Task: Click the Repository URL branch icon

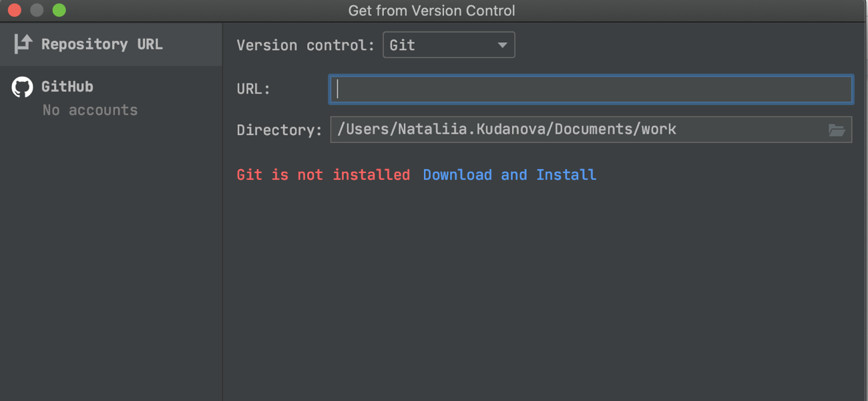Action: click(23, 44)
